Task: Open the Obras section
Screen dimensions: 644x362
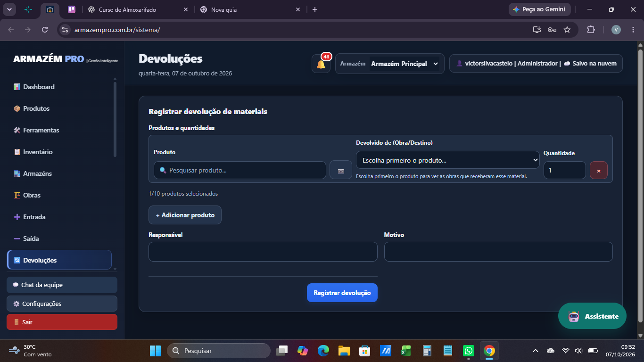Action: [x=59, y=195]
